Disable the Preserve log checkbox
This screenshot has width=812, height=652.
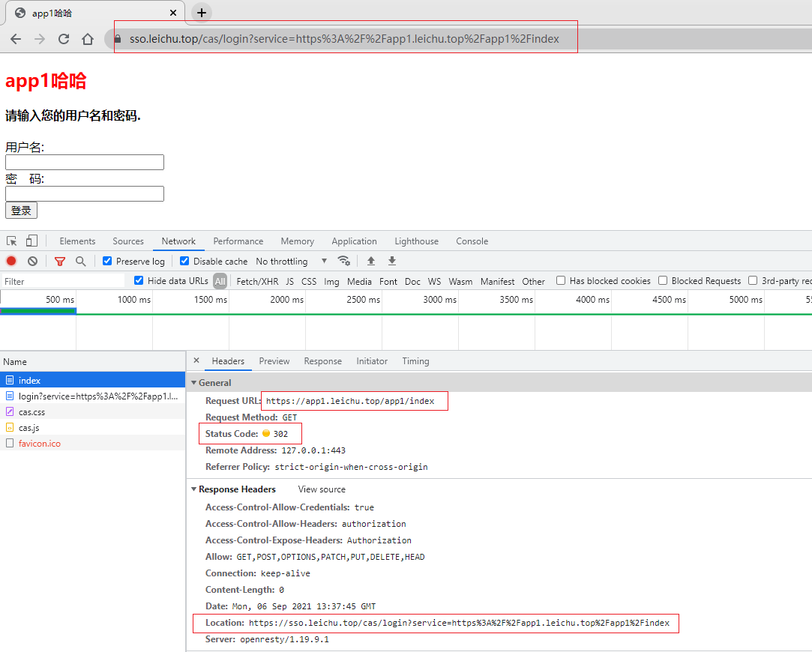click(x=107, y=262)
